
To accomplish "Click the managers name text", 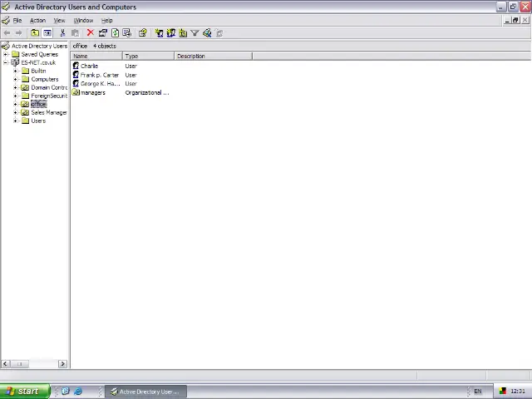I will point(93,92).
